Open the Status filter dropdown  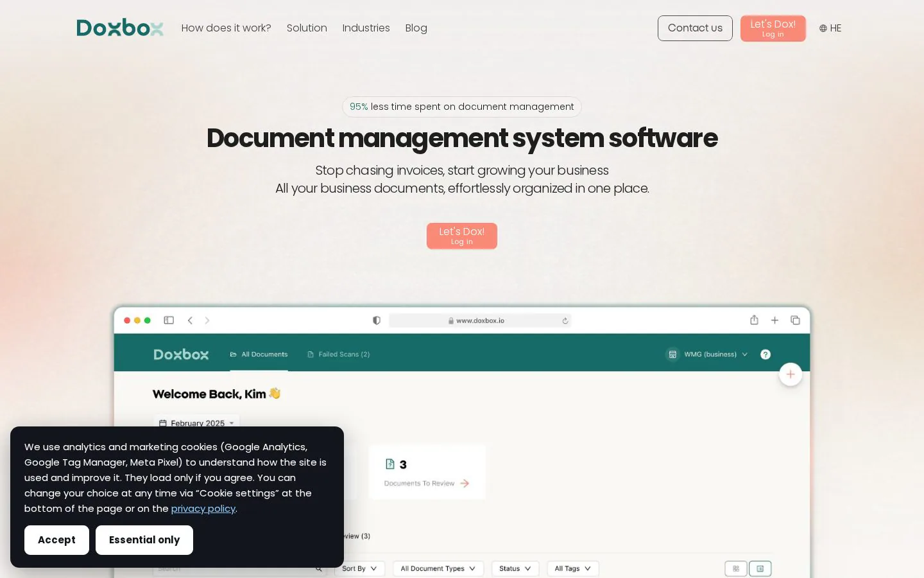pyautogui.click(x=515, y=568)
